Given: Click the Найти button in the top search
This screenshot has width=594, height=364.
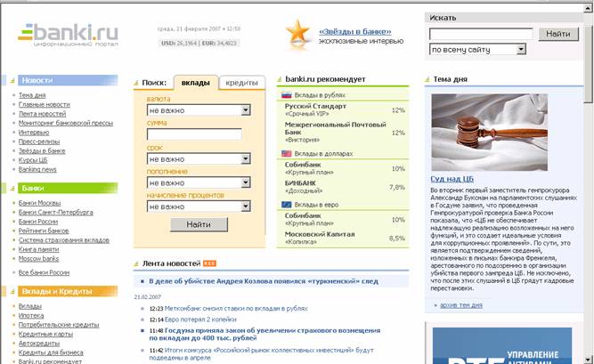Looking at the screenshot, I should [558, 34].
